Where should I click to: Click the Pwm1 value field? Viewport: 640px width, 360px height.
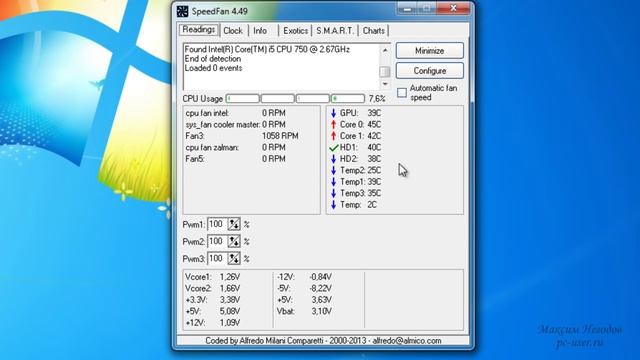(x=217, y=224)
